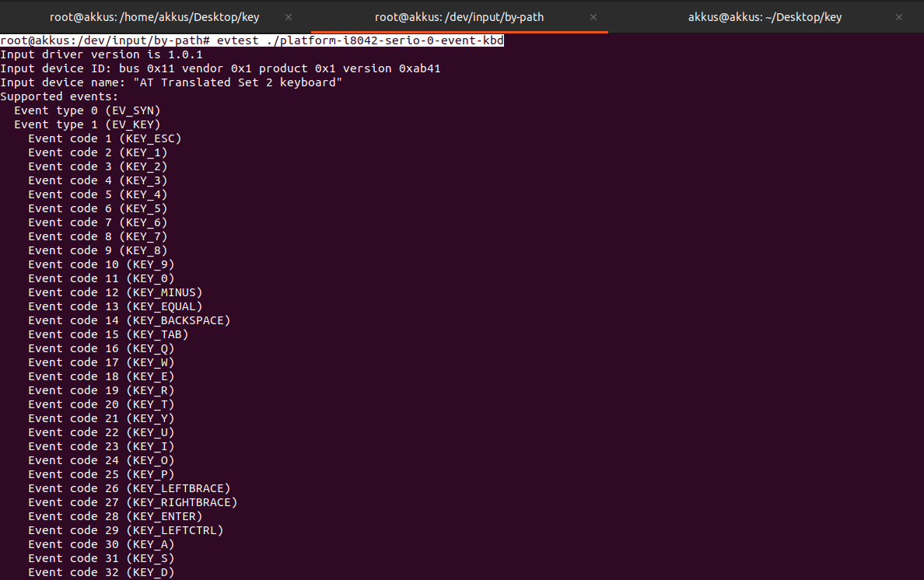
Task: Switch to the root /home/akkus/Desktop/key tab
Action: (155, 16)
